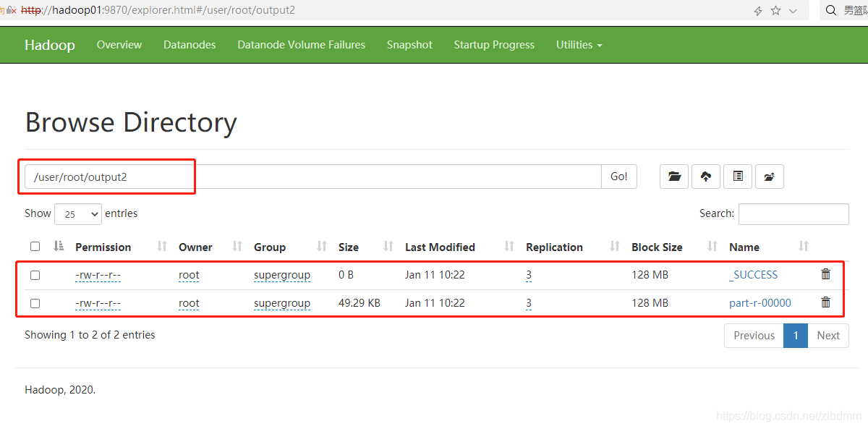Open the parent directory folder icon

coord(675,177)
